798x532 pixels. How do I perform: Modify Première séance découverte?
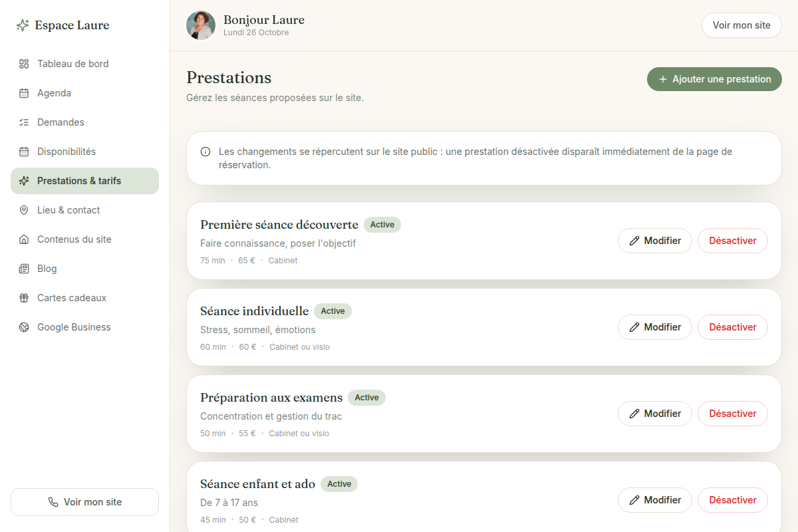point(655,241)
